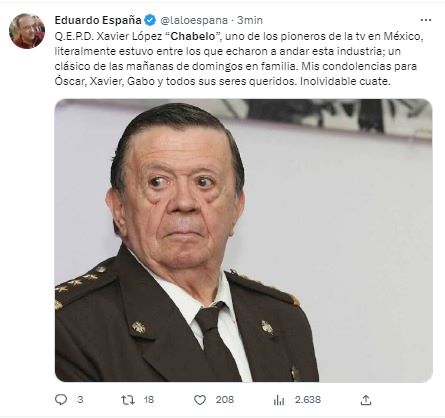Click the reply count 3

point(80,399)
